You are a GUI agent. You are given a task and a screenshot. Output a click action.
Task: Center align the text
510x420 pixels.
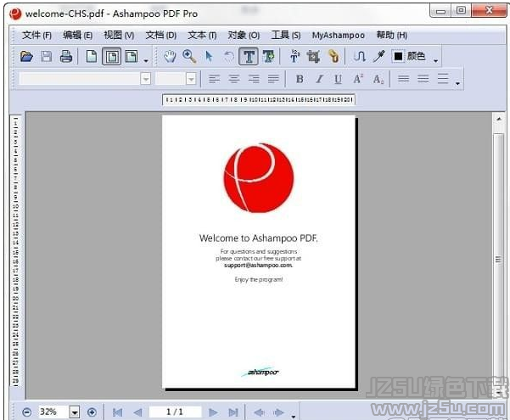coord(234,79)
